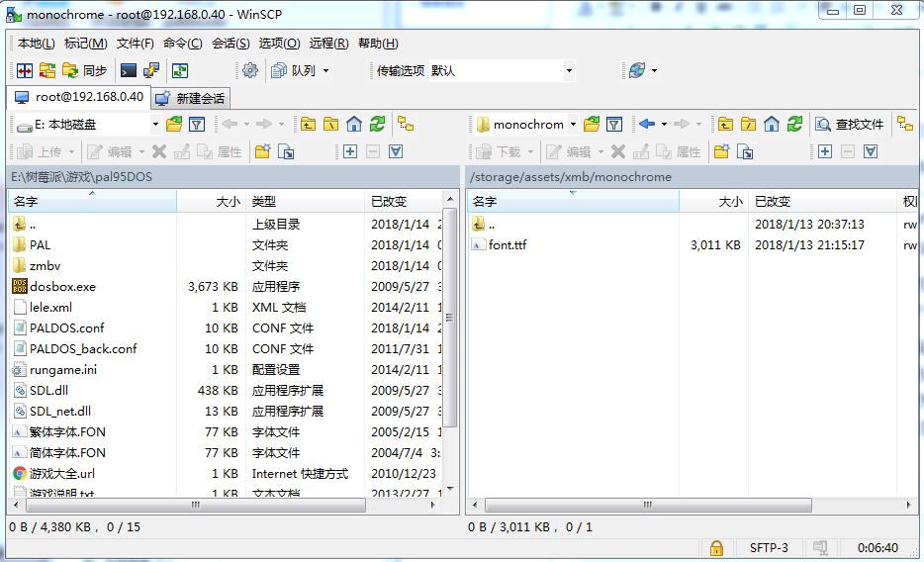Click SFTP-3 protocol status entry
Screen dimensions: 924x562
(x=769, y=548)
